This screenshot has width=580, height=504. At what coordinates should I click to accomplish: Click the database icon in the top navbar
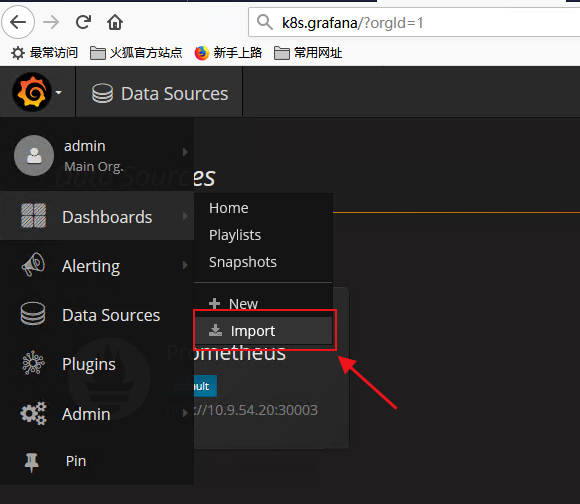point(102,93)
